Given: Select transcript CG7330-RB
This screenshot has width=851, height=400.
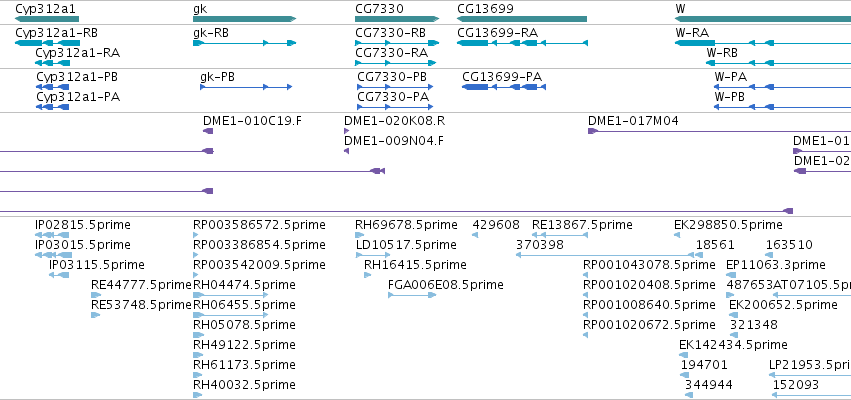Looking at the screenshot, I should (397, 43).
